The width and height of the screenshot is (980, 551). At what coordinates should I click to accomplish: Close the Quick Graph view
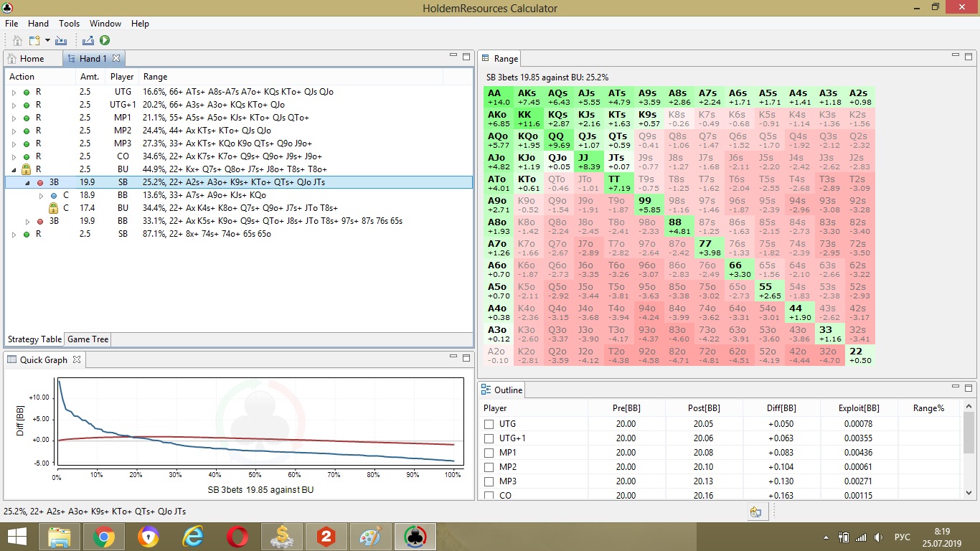(x=77, y=359)
